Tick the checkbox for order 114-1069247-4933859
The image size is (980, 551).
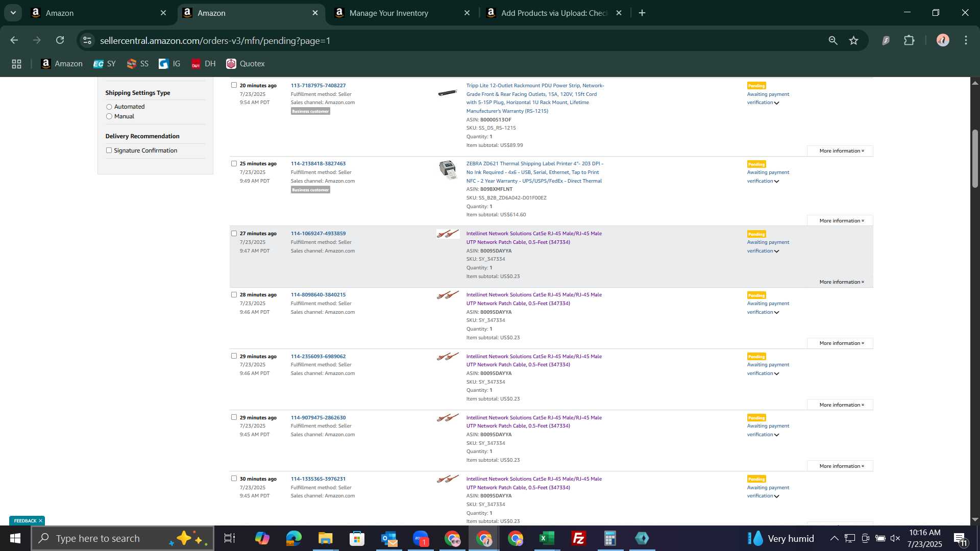(234, 234)
